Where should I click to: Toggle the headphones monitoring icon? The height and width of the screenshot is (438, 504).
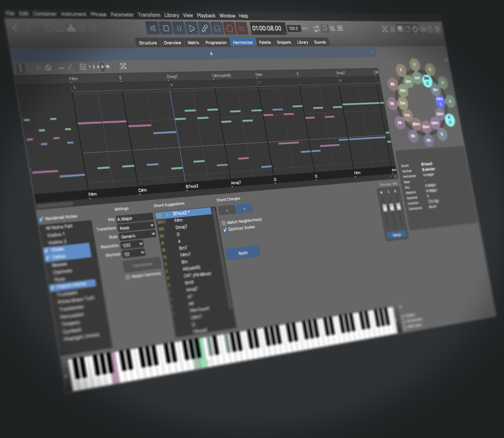(217, 28)
